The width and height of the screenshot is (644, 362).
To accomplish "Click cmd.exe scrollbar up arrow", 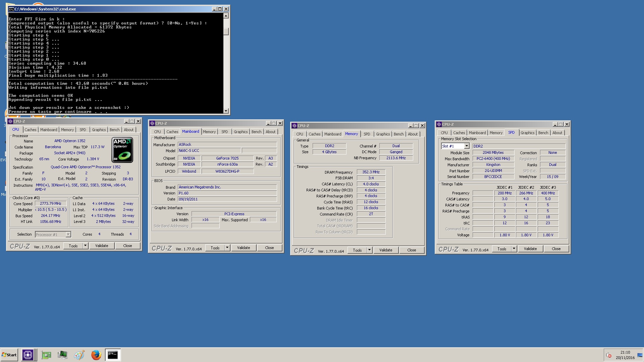I will [x=226, y=16].
